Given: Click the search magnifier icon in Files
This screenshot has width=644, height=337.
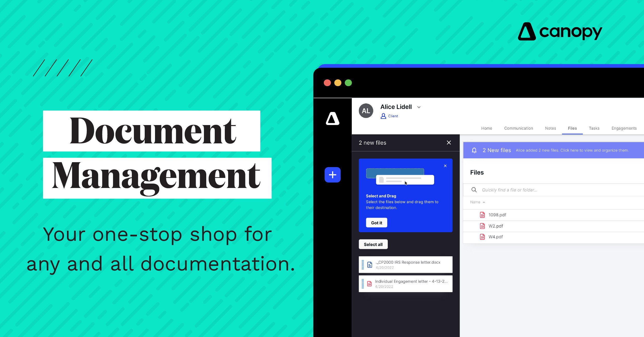Looking at the screenshot, I should tap(474, 190).
